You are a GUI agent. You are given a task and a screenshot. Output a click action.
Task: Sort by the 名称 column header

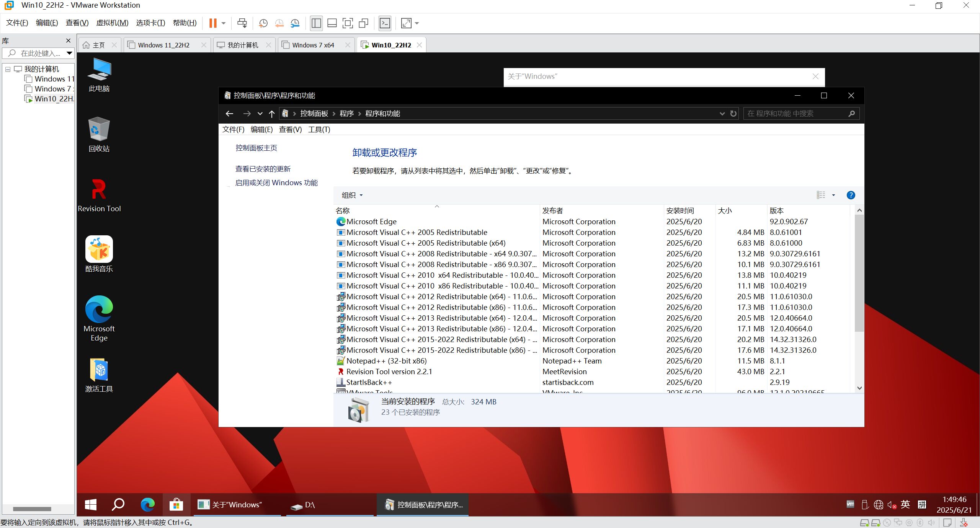(437, 210)
